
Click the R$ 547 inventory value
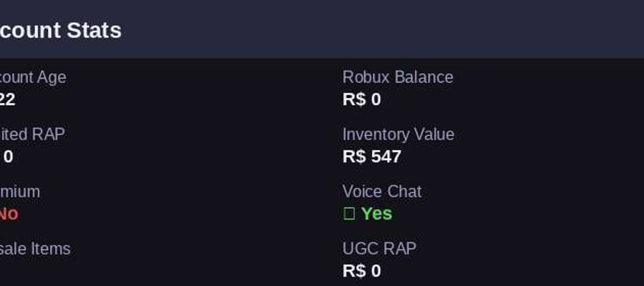pos(371,157)
